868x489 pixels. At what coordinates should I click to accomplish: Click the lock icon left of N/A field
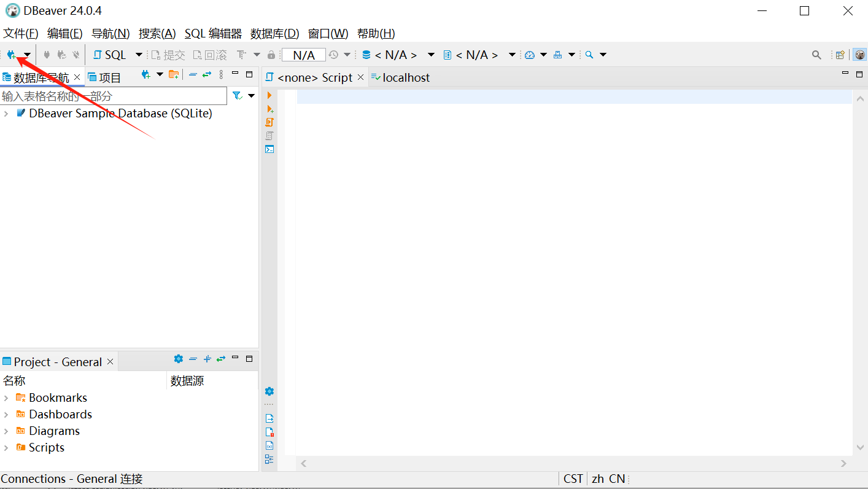click(x=271, y=55)
